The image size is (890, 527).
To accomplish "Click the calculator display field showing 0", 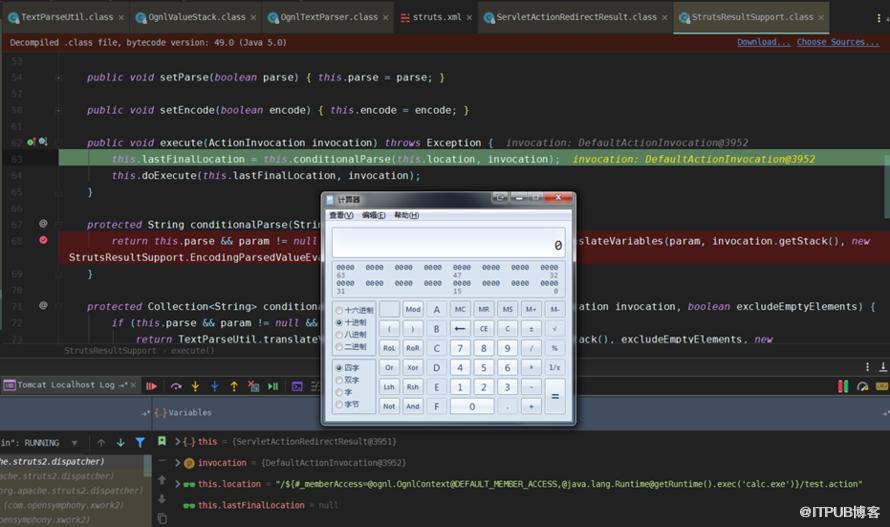I will point(448,242).
